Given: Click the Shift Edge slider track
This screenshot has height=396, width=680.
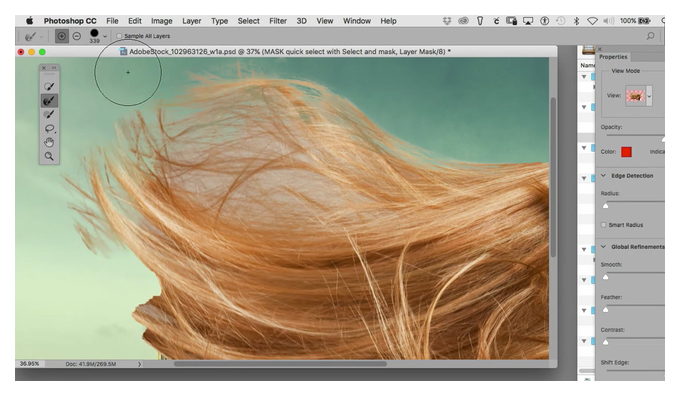Looking at the screenshot, I should [x=635, y=371].
